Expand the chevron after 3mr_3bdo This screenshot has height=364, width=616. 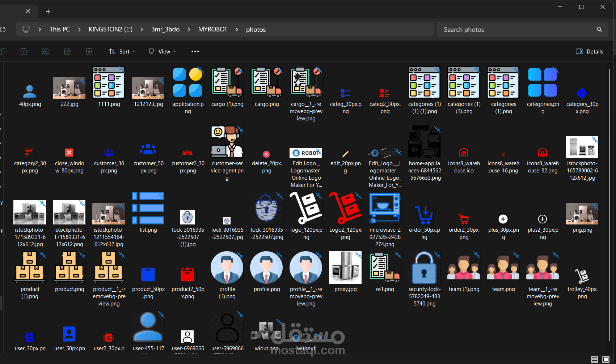click(x=189, y=30)
